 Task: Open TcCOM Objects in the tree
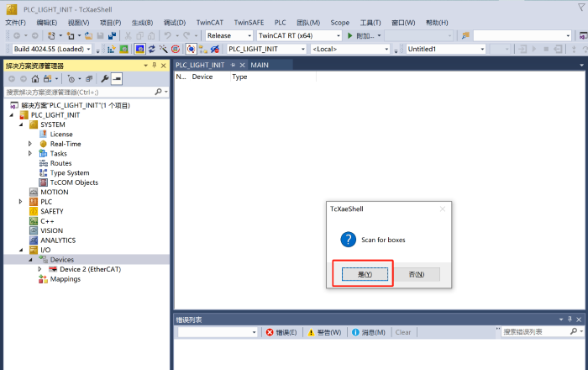coord(73,182)
